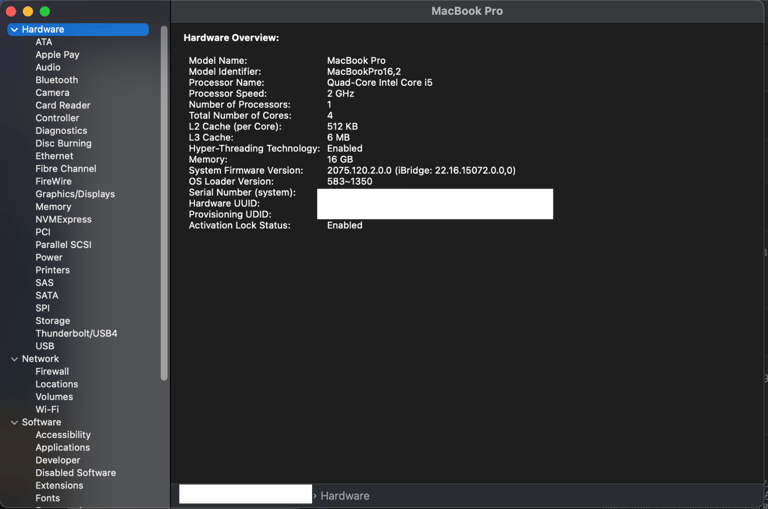Open Power information
768x509 pixels.
[x=49, y=258]
